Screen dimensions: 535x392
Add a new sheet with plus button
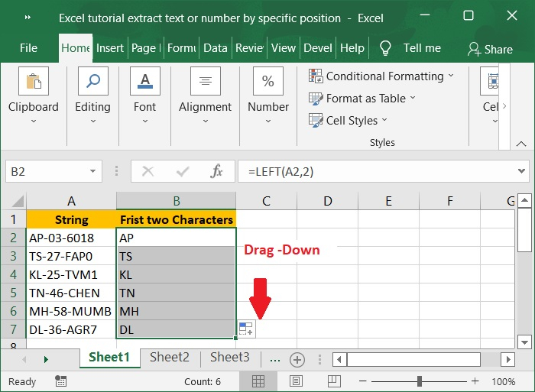[x=297, y=359]
